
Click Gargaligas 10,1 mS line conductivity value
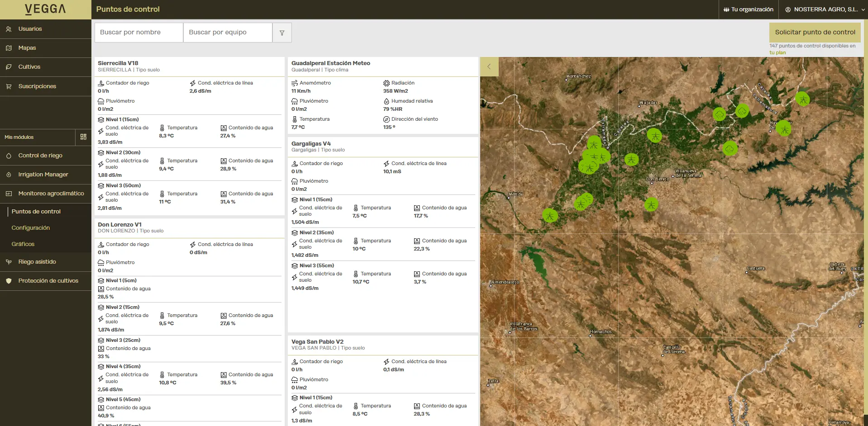[x=392, y=172]
